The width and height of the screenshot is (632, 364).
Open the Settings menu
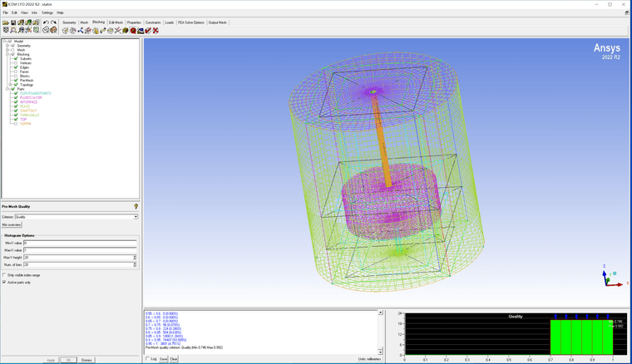[47, 13]
